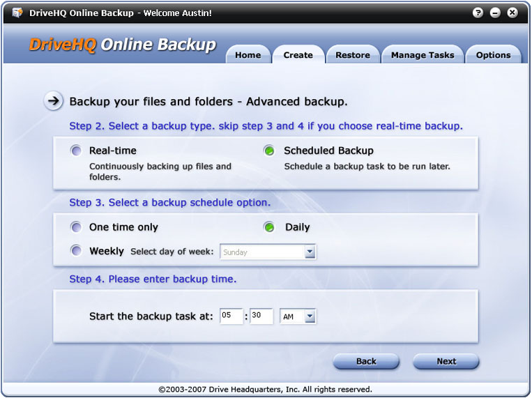Choose the Weekly schedule option
This screenshot has width=532, height=398.
point(76,251)
